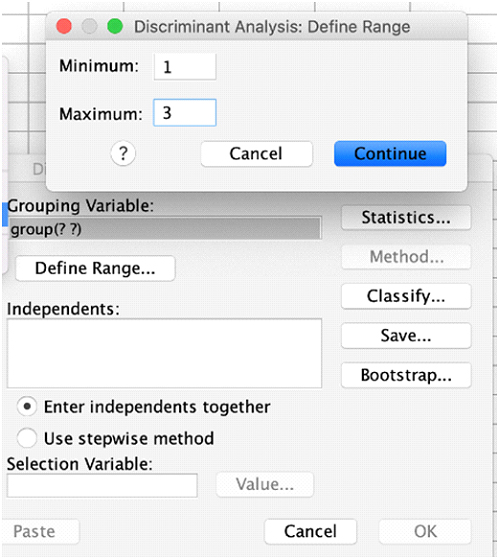
Task: Click the Define Range... button
Action: 95,268
